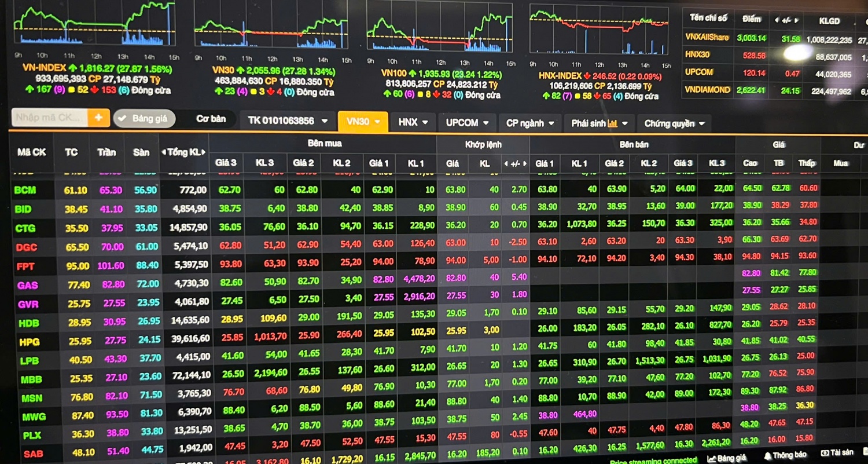Click the FPT stock symbol
The image size is (868, 464).
(x=25, y=266)
